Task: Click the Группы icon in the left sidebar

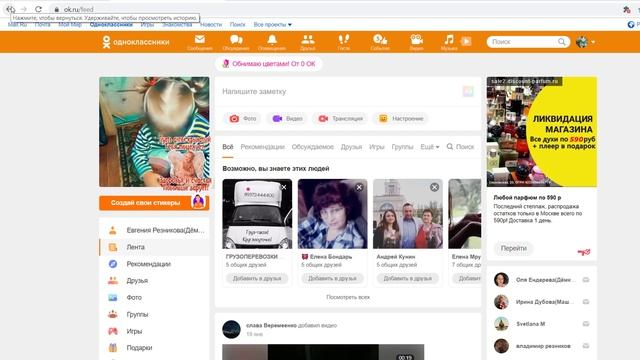Action: [113, 314]
